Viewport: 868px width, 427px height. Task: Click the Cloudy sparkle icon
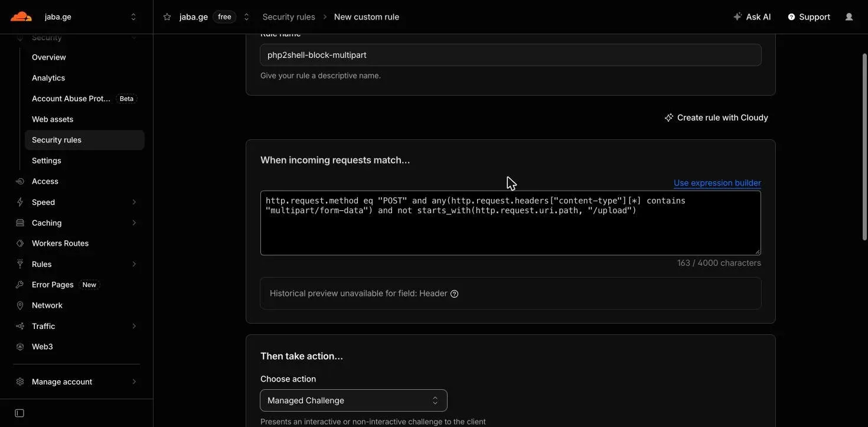(x=668, y=118)
